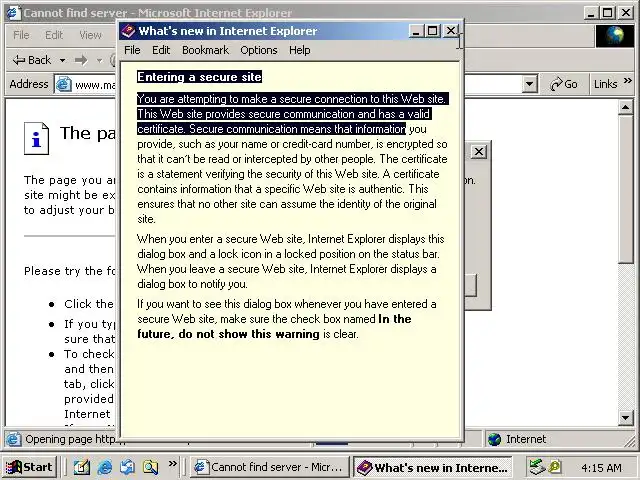Open Help menu in What's new window
Viewport: 640px width, 480px height.
[300, 50]
